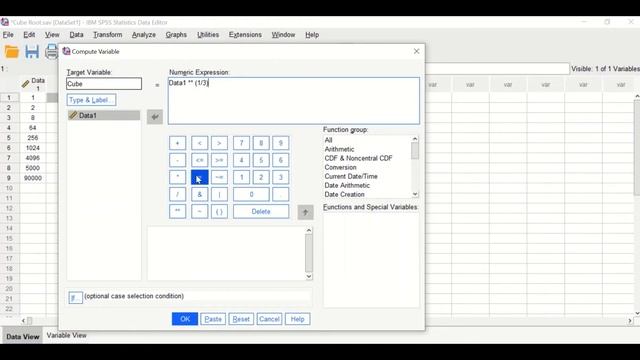
Task: Click the keypad Delete button
Action: [261, 211]
